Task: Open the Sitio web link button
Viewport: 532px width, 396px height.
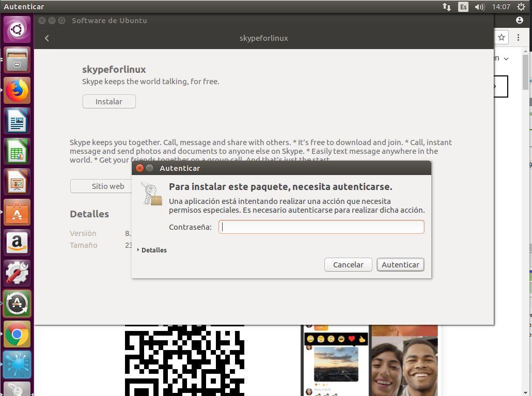Action: (107, 186)
